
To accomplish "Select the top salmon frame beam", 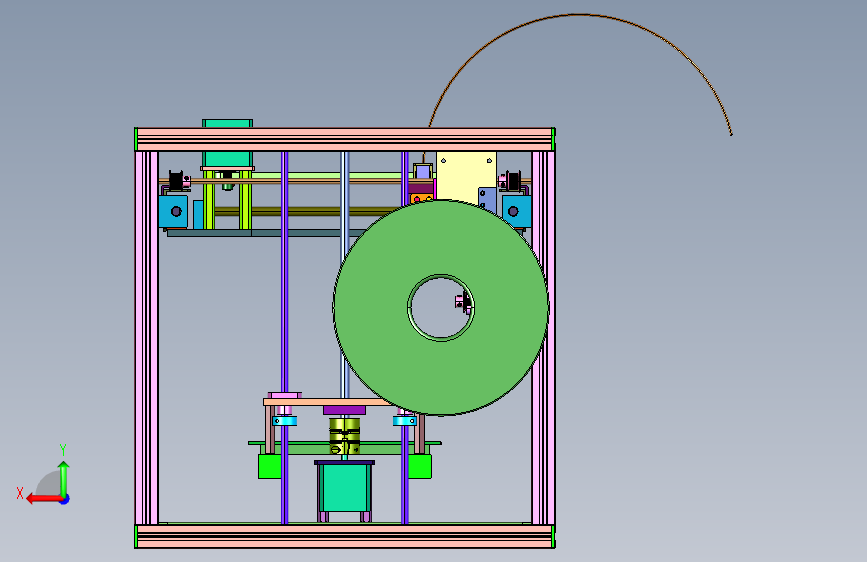I will coord(344,139).
